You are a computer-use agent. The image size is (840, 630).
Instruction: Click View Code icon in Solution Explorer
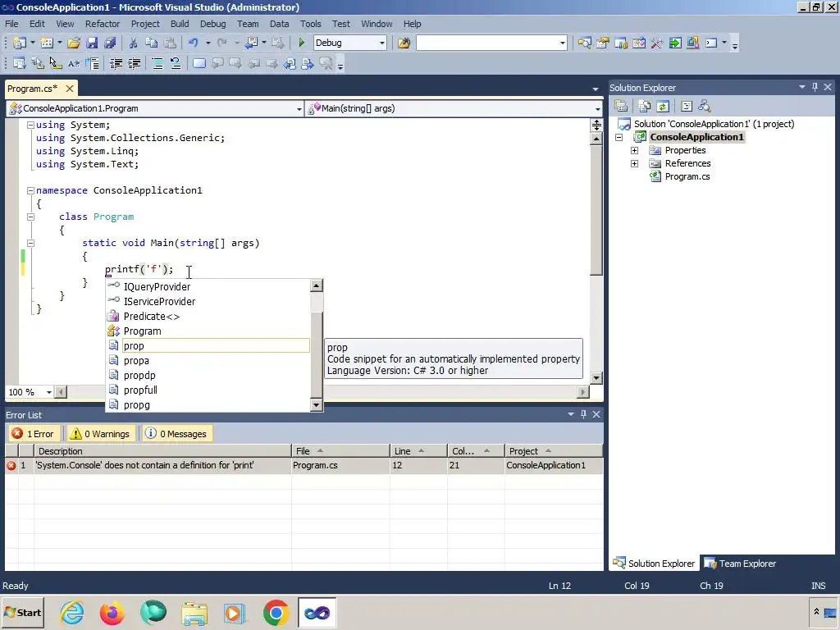pyautogui.click(x=687, y=106)
